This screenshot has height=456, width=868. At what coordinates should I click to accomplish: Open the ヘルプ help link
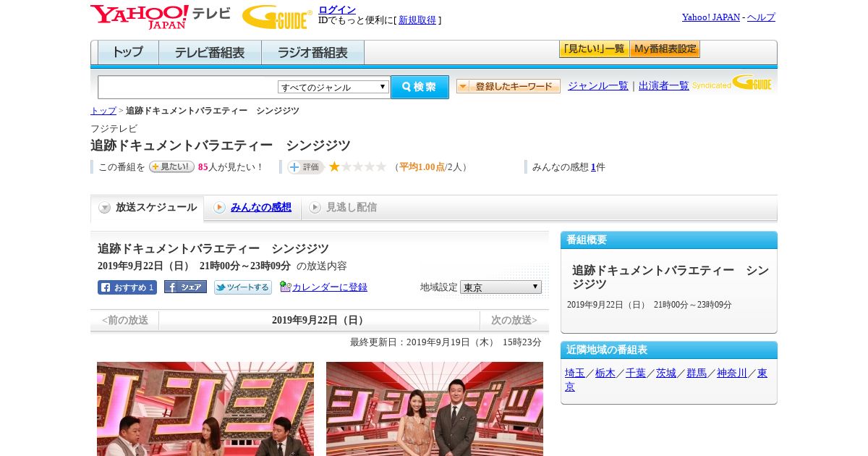pos(761,17)
